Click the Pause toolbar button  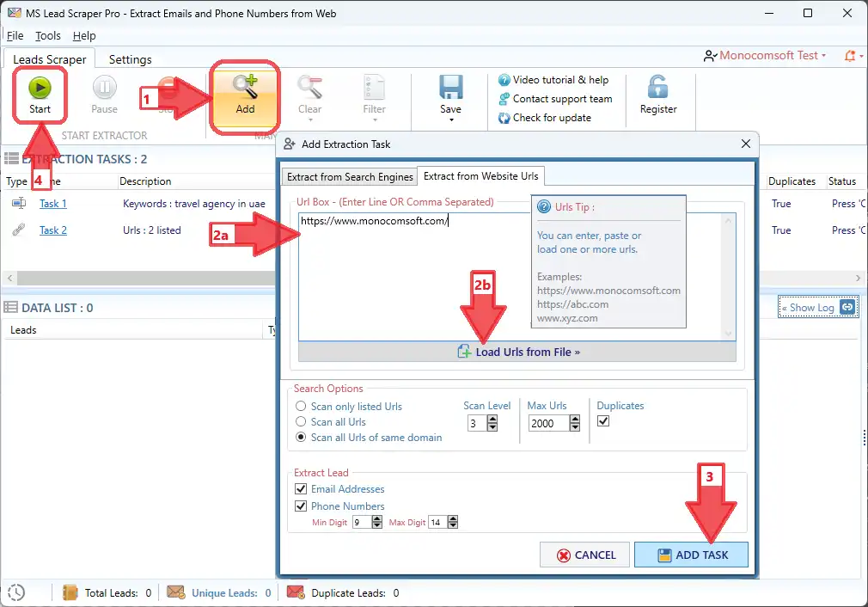(x=104, y=95)
